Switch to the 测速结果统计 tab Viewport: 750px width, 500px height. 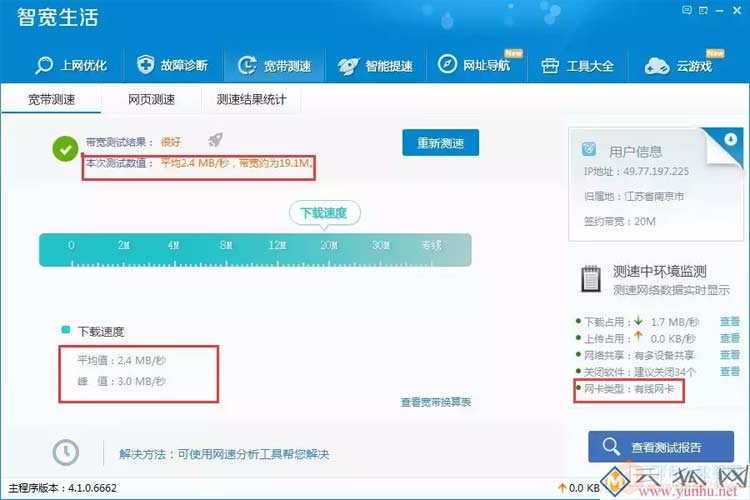(251, 100)
